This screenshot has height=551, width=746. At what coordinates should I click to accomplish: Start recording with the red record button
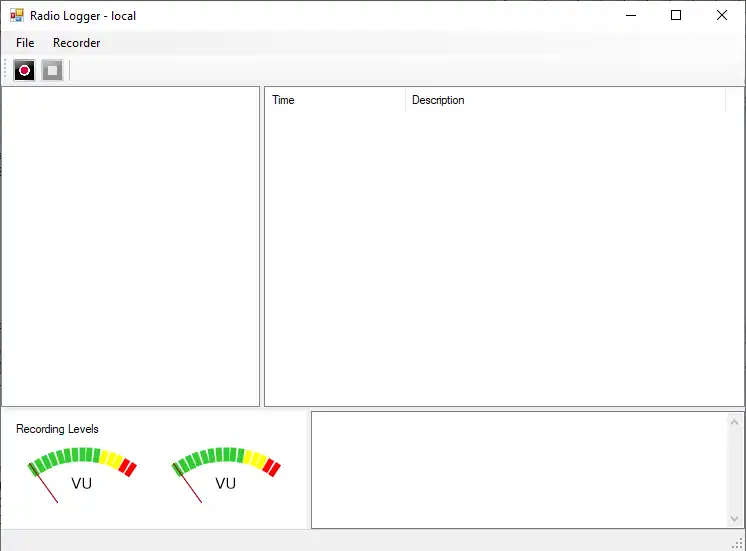point(25,70)
